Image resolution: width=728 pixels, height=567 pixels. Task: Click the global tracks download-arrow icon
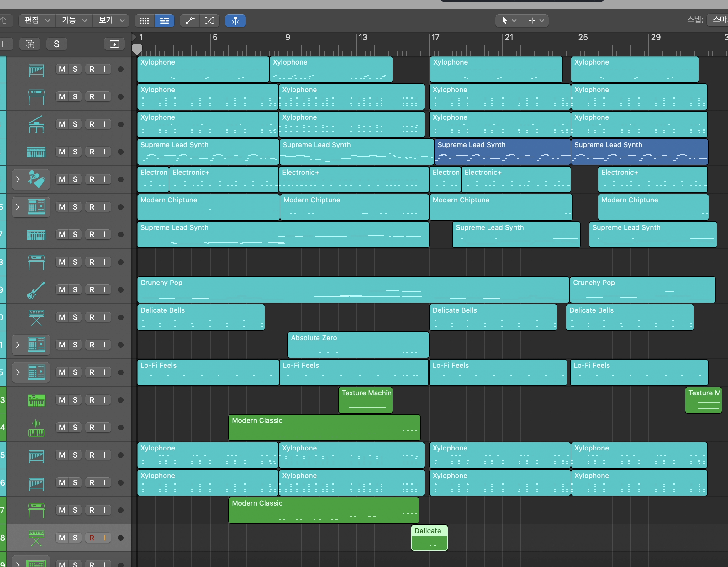tap(114, 44)
